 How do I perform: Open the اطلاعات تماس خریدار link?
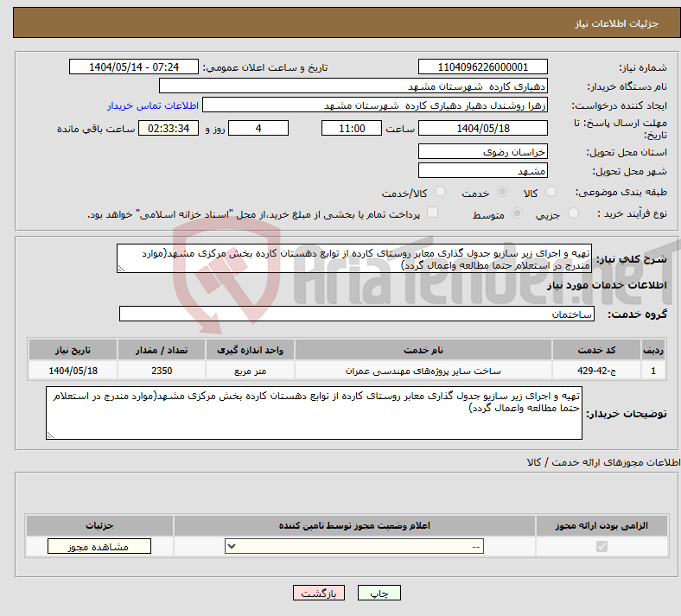click(x=153, y=105)
